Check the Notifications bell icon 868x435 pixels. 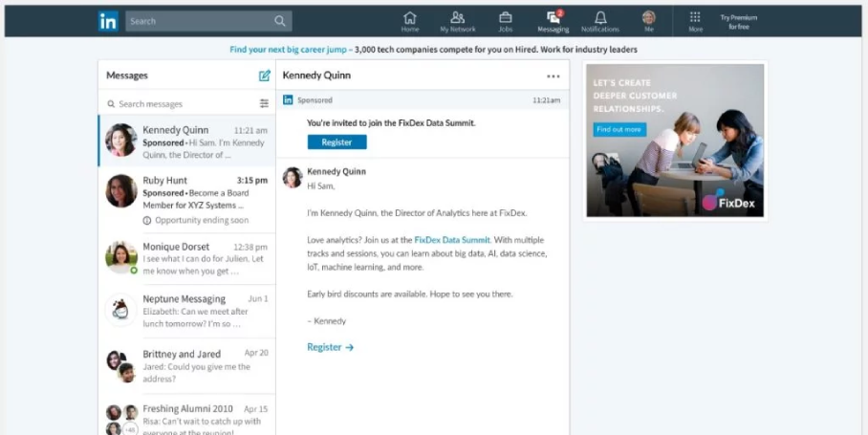point(600,21)
